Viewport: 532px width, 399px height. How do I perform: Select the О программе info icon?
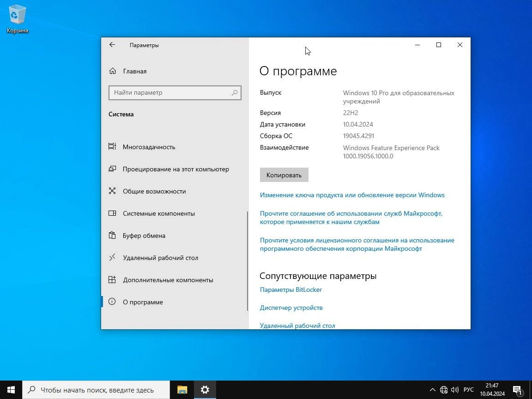pyautogui.click(x=112, y=302)
